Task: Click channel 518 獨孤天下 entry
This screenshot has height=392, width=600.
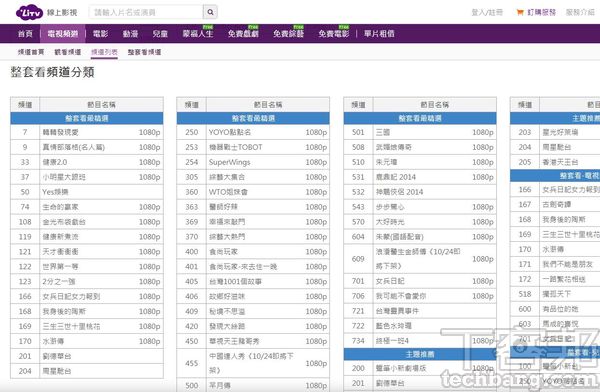Action: pyautogui.click(x=555, y=294)
